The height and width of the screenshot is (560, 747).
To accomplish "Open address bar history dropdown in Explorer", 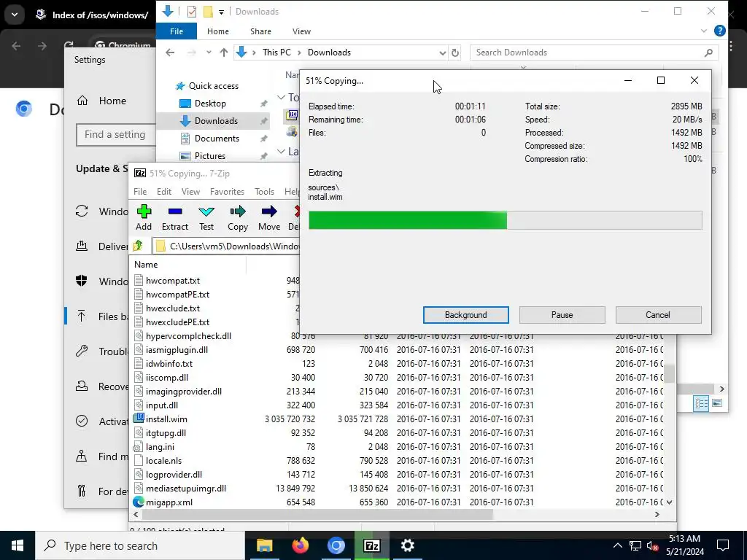I will pyautogui.click(x=442, y=52).
